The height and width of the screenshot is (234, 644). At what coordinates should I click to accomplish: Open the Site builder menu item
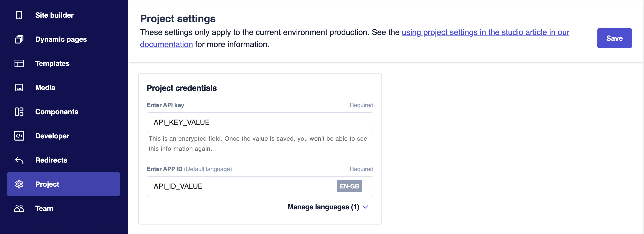coord(54,15)
